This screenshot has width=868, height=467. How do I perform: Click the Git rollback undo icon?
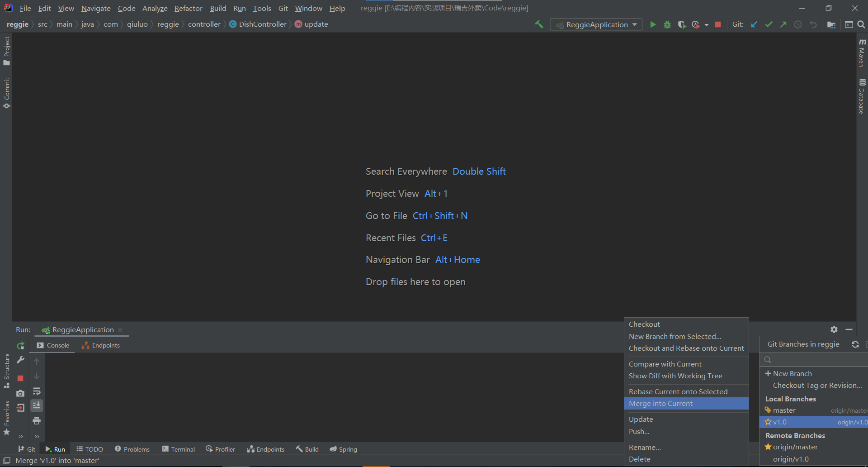pos(813,24)
